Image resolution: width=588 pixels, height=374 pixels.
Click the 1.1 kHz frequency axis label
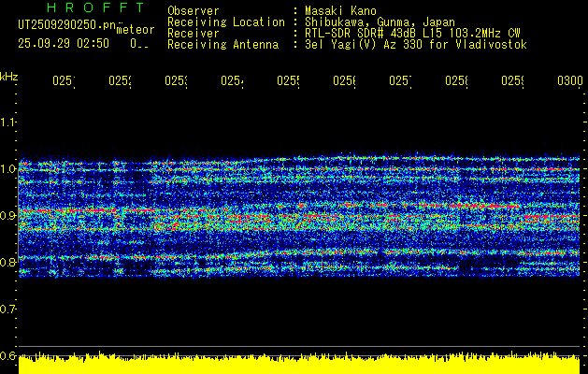(7, 122)
